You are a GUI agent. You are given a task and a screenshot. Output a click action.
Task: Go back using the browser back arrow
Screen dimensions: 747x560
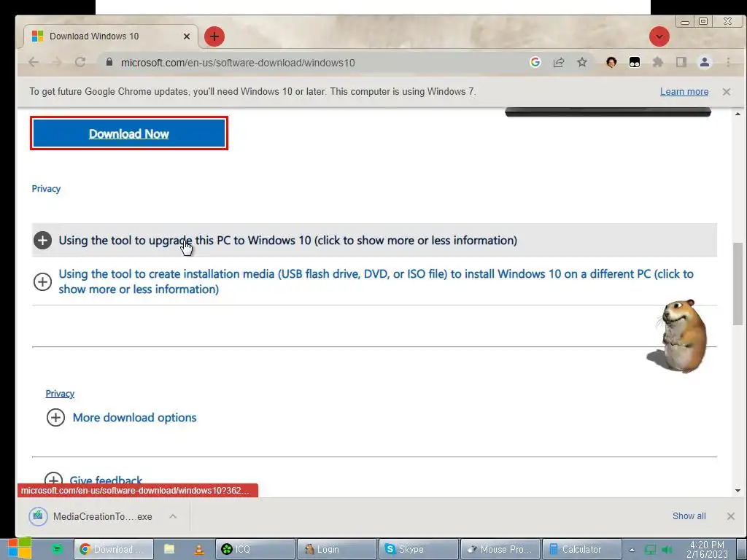tap(34, 63)
